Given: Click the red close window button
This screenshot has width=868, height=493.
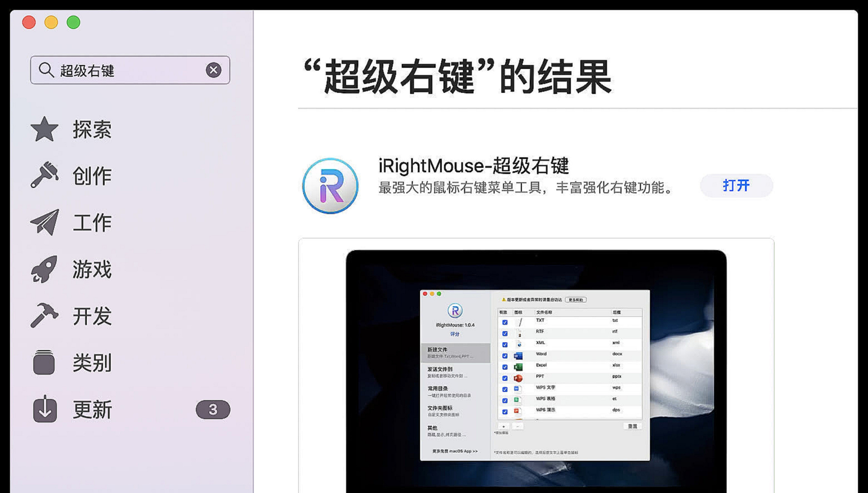Looking at the screenshot, I should click(x=29, y=22).
